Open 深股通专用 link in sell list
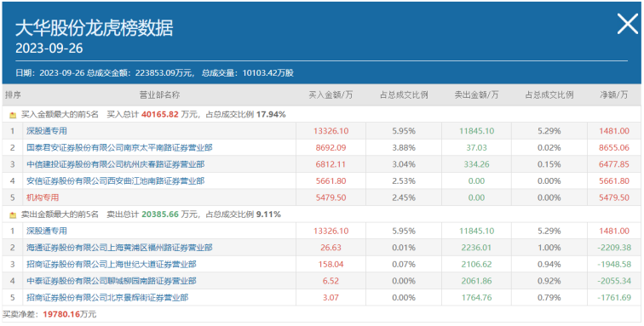Viewport: 644px width, 326px height. point(46,231)
